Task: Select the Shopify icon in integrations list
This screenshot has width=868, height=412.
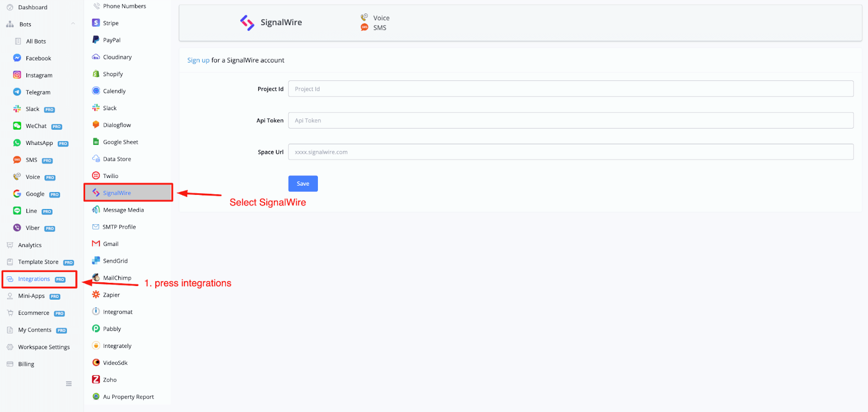Action: pos(96,74)
